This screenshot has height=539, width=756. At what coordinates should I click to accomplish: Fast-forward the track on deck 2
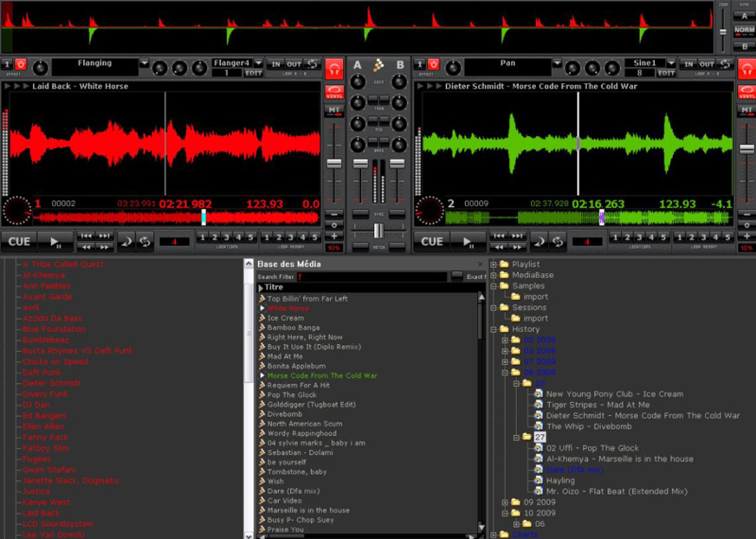coord(516,247)
